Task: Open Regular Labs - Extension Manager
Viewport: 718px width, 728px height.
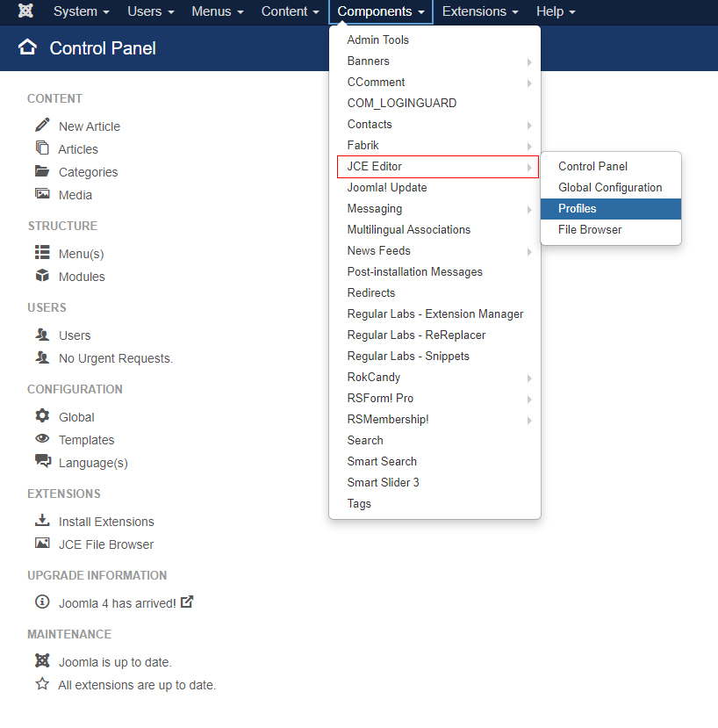Action: pos(434,314)
